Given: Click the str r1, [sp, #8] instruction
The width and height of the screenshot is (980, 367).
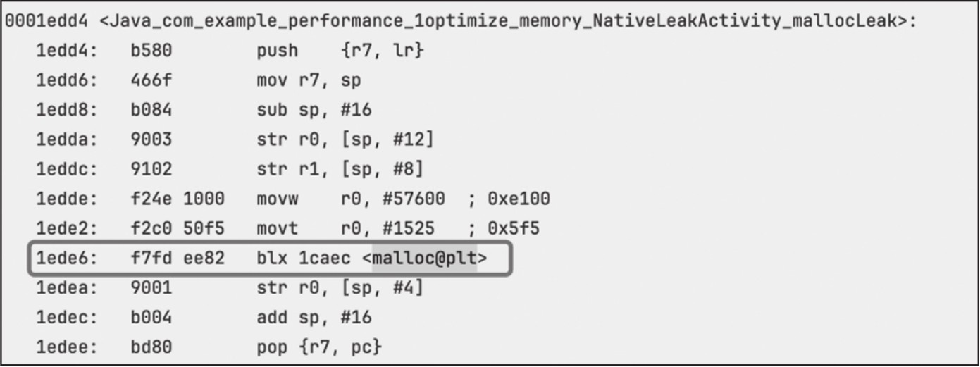Looking at the screenshot, I should [340, 169].
